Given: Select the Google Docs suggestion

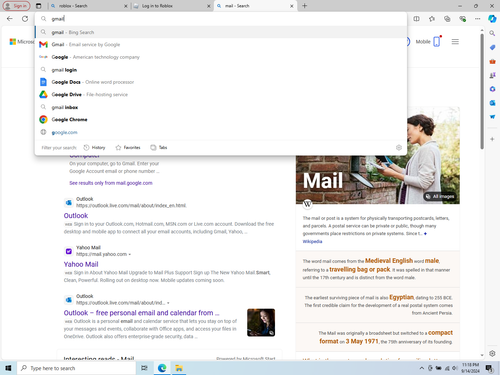Looking at the screenshot, I should (221, 82).
